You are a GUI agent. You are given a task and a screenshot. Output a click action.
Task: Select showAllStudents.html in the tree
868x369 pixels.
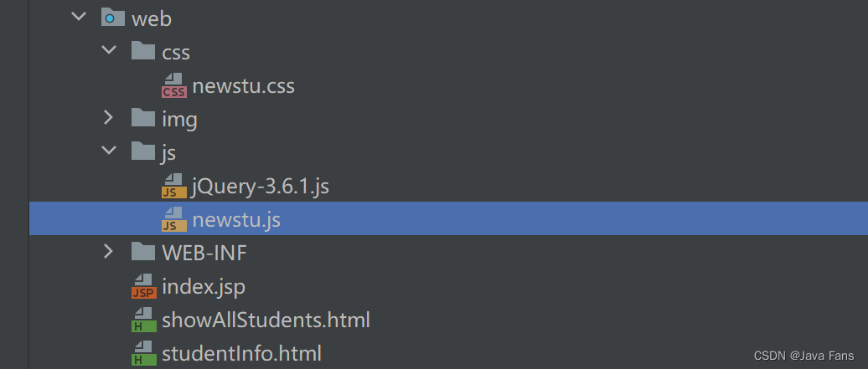point(266,320)
